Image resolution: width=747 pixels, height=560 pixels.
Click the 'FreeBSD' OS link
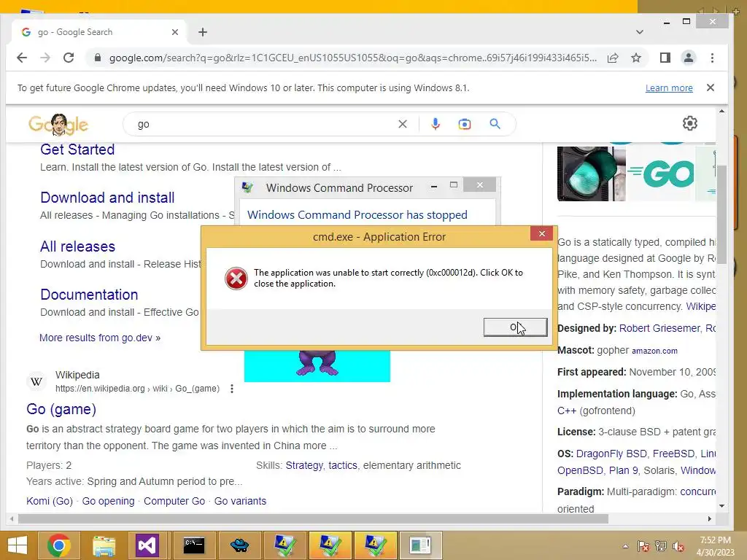(673, 454)
